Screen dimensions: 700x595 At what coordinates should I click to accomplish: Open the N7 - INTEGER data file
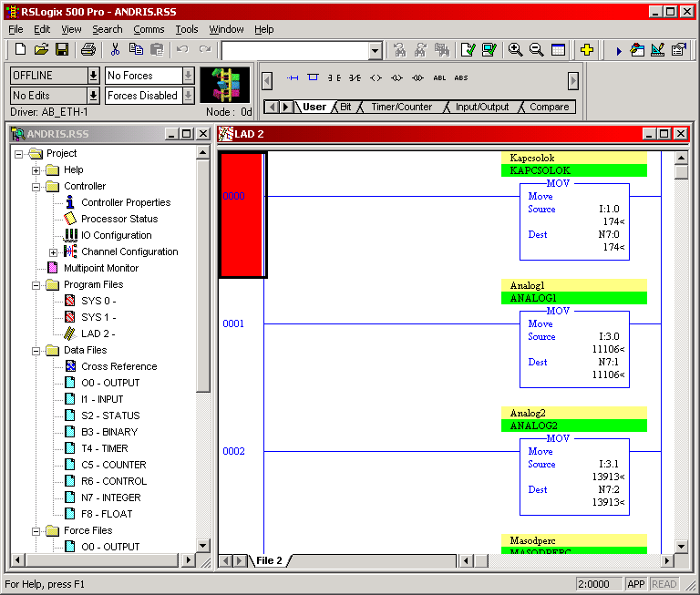pyautogui.click(x=110, y=498)
